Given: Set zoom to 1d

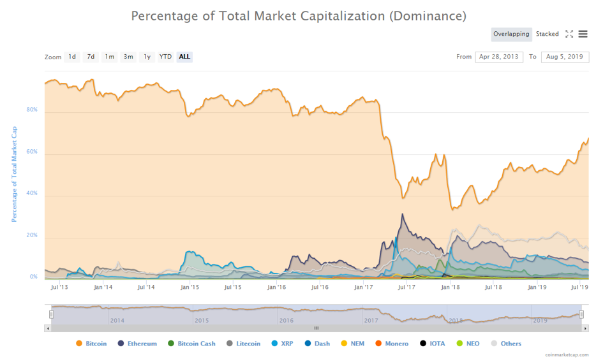Looking at the screenshot, I should click(72, 57).
